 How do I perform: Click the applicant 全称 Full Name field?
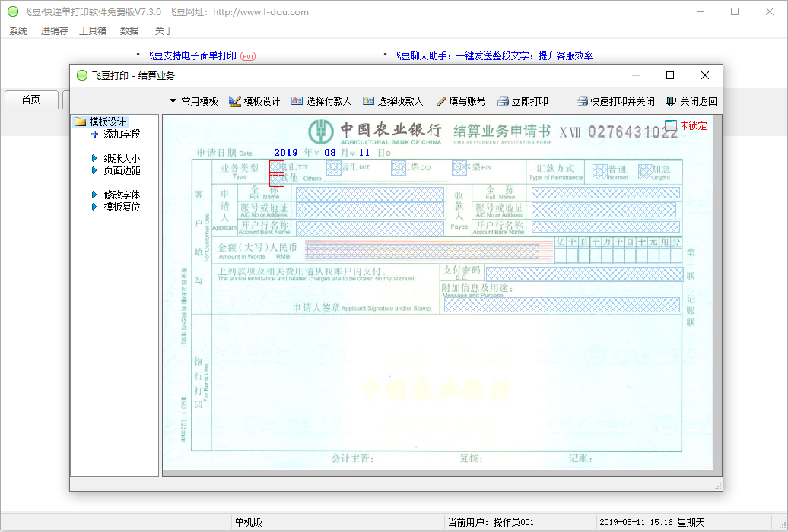pyautogui.click(x=370, y=195)
